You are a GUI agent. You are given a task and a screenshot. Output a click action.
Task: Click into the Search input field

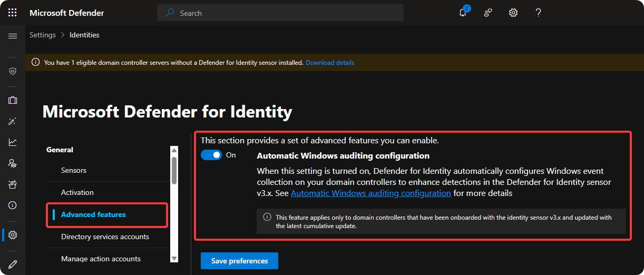[x=285, y=13]
